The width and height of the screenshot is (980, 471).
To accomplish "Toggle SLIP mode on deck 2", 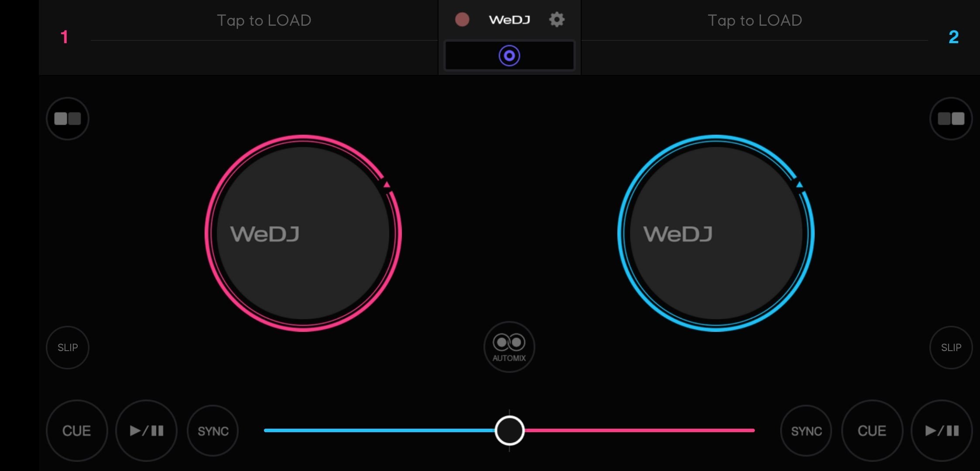I will point(951,348).
